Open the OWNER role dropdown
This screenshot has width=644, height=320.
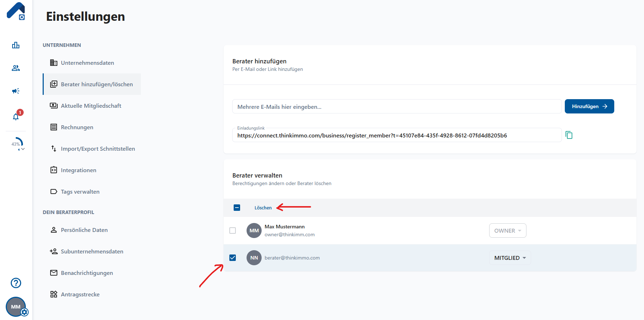click(x=507, y=231)
